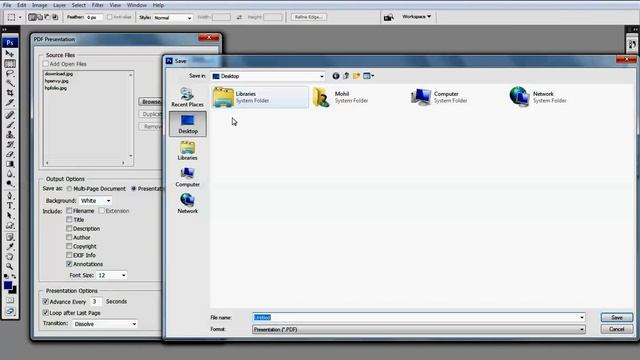Image resolution: width=640 pixels, height=360 pixels.
Task: Choose the Presentation radio option
Action: point(134,189)
